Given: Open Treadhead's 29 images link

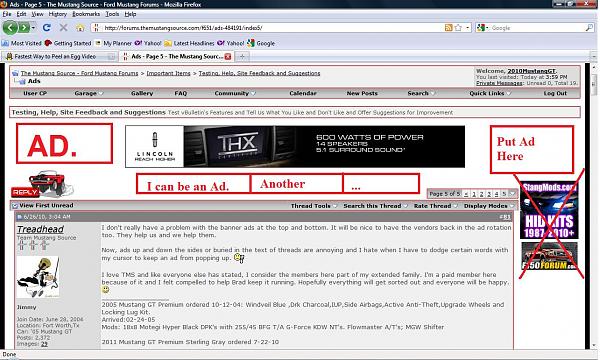Looking at the screenshot, I should click(x=44, y=344).
